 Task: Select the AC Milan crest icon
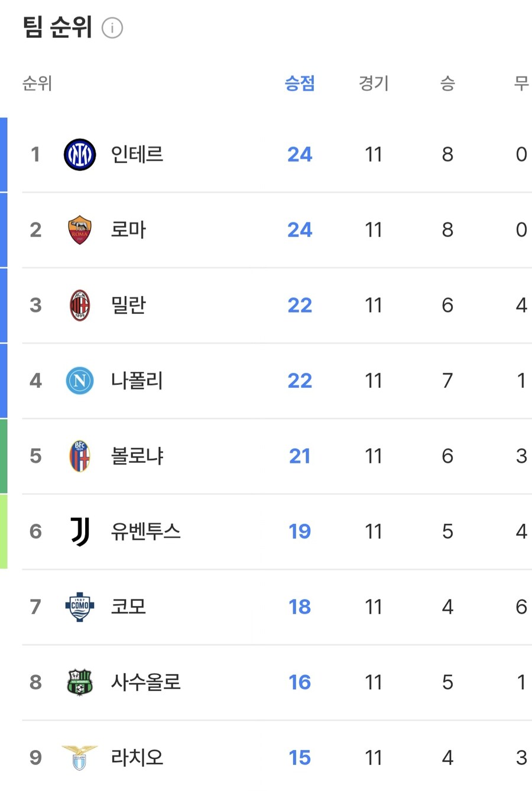(80, 305)
